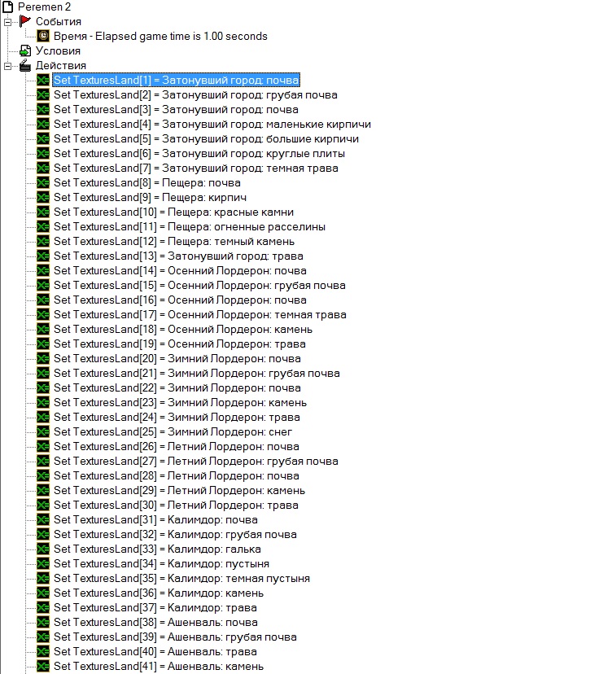Click the clock icon beside Elapsed game time
This screenshot has height=674, width=616.
[x=43, y=36]
